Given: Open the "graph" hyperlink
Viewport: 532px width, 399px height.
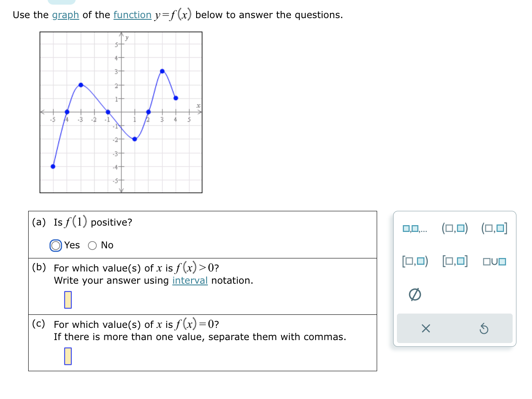Looking at the screenshot, I should pyautogui.click(x=66, y=15).
